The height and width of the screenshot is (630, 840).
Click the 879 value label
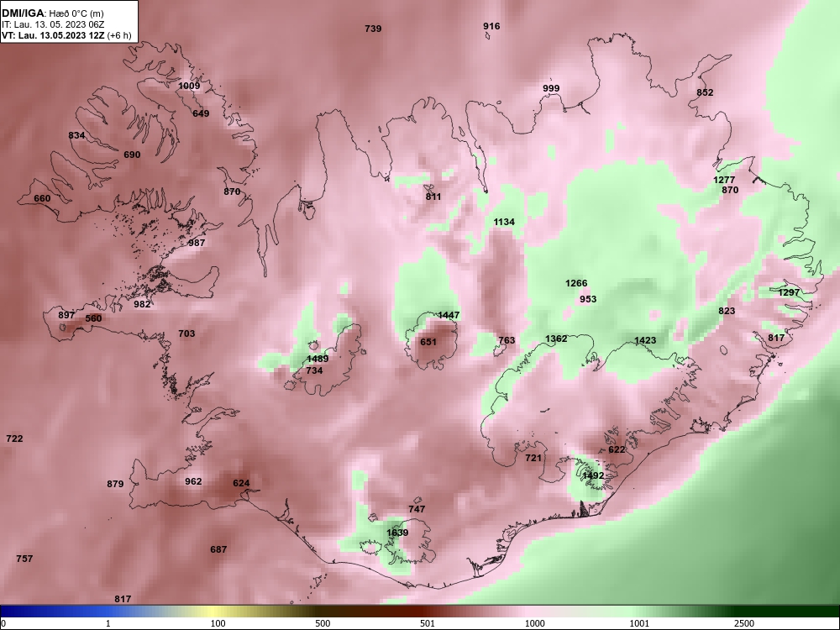[115, 484]
